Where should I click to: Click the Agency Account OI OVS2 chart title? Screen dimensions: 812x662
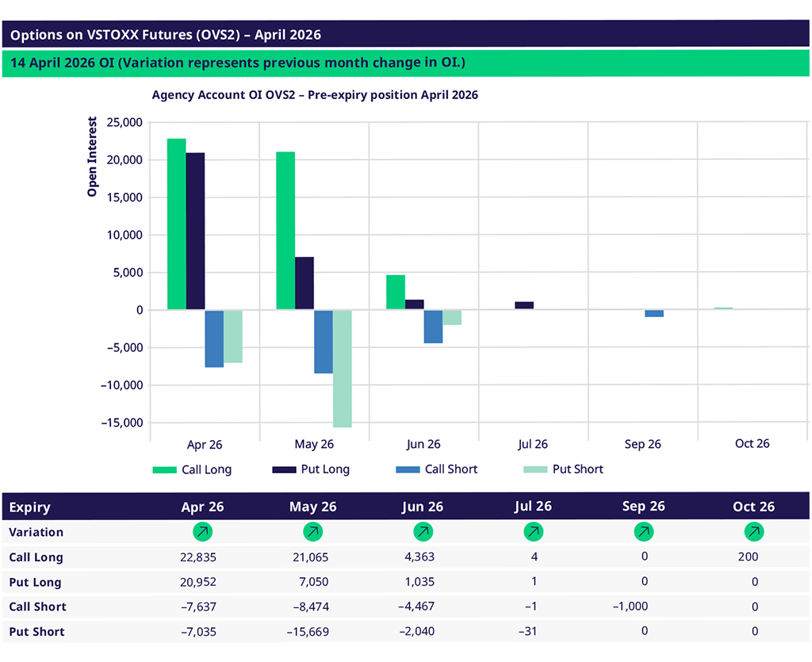(x=315, y=94)
